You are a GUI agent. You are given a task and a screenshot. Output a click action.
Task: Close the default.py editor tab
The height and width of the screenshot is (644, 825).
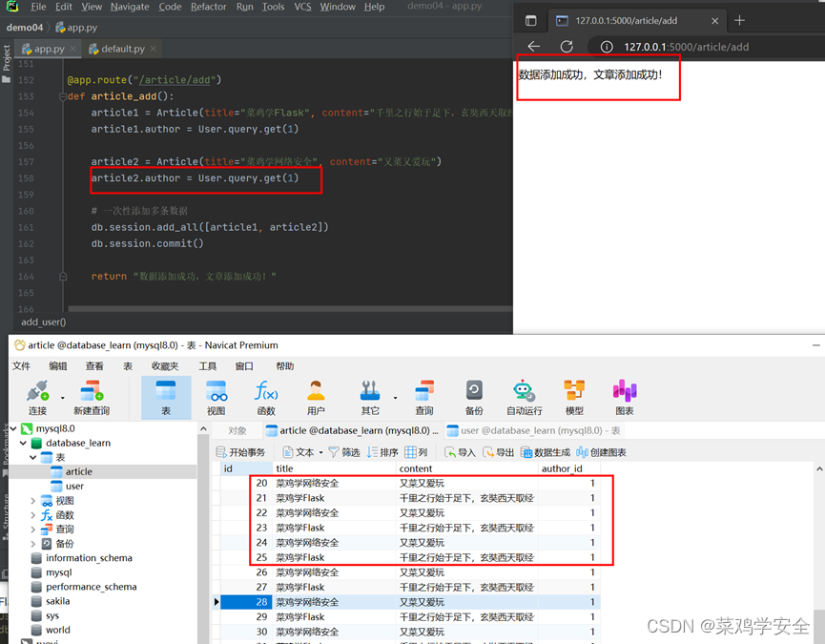point(154,49)
